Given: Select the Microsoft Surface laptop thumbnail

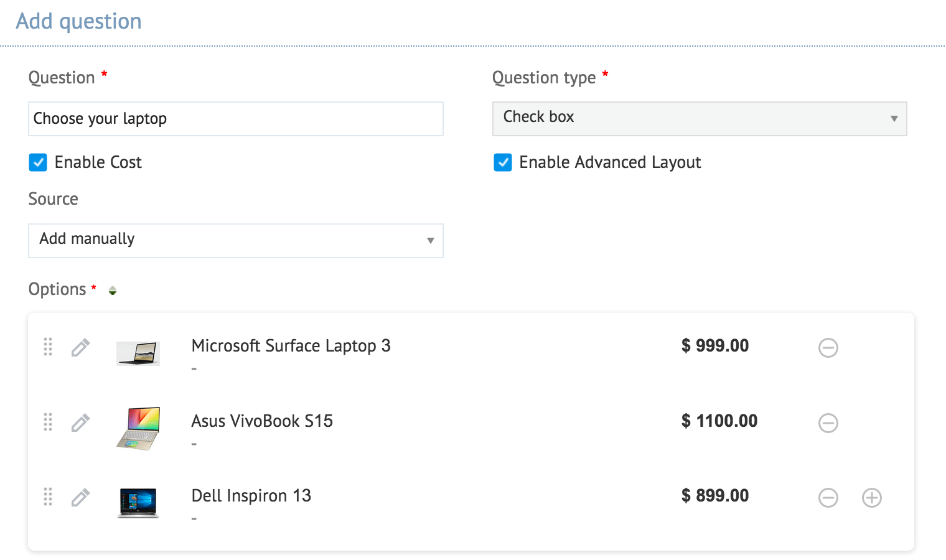Looking at the screenshot, I should (x=138, y=353).
